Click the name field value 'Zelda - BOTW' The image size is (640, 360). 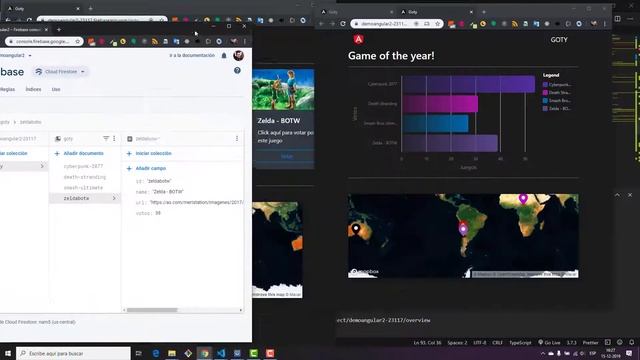(168, 191)
